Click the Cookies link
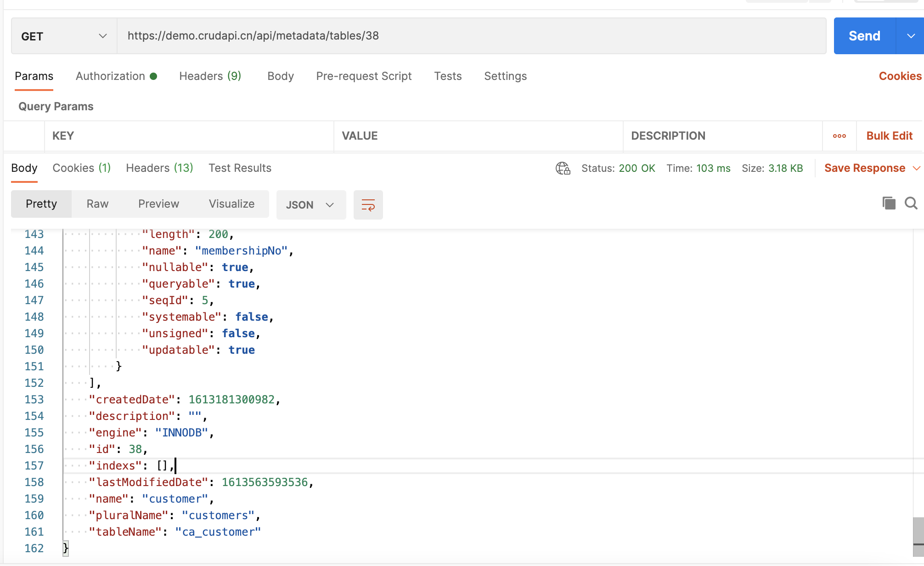The width and height of the screenshot is (924, 566). 900,76
